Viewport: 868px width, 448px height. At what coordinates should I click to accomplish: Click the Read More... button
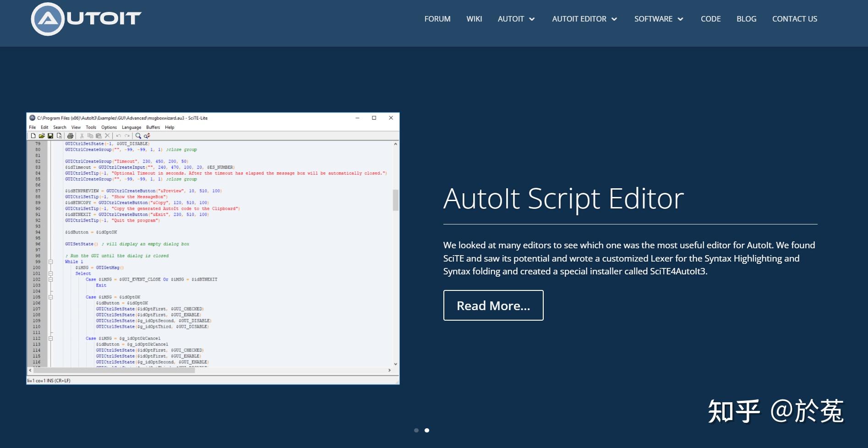tap(493, 306)
